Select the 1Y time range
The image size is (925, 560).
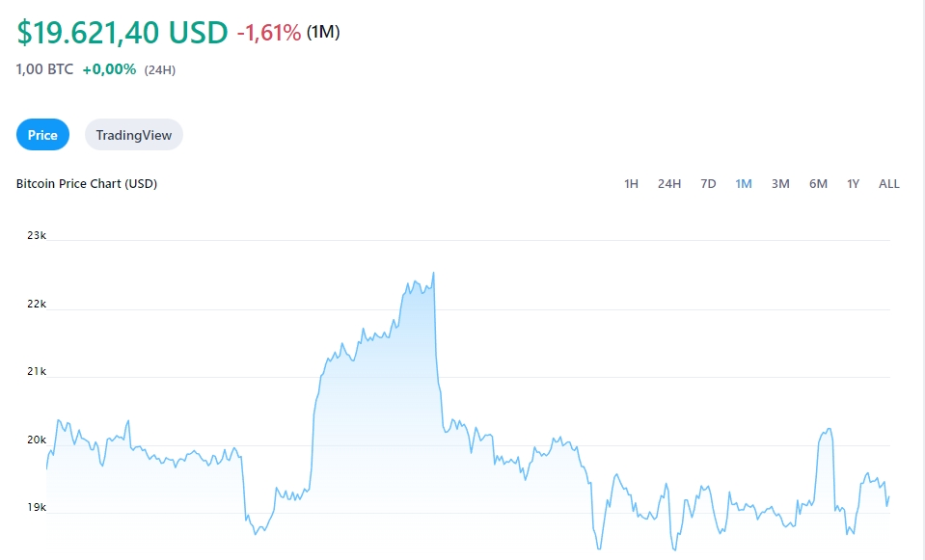click(853, 184)
